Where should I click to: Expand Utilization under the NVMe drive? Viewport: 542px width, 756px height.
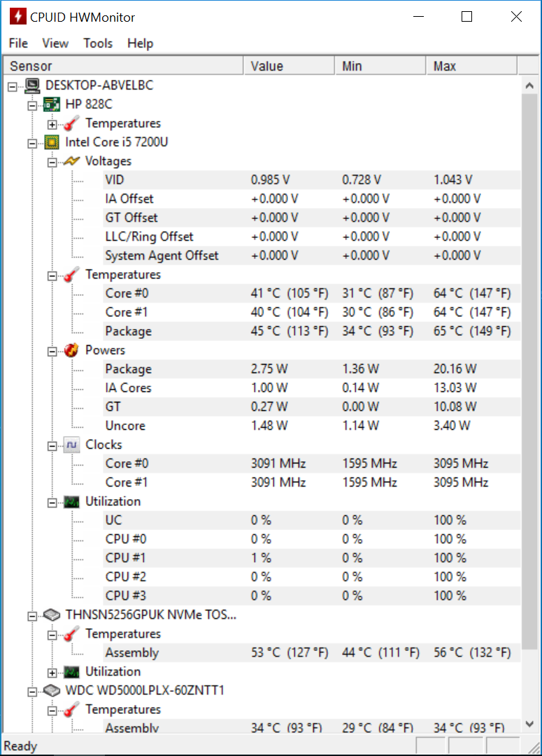52,673
